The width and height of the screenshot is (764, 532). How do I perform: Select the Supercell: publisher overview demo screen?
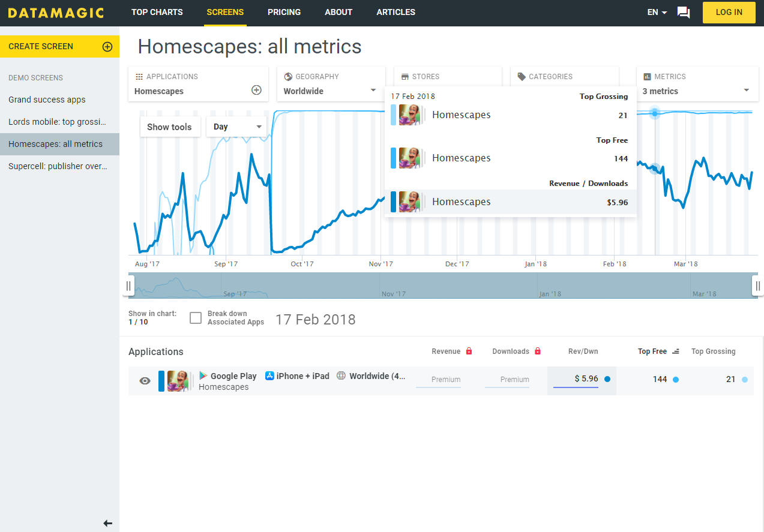pos(59,166)
